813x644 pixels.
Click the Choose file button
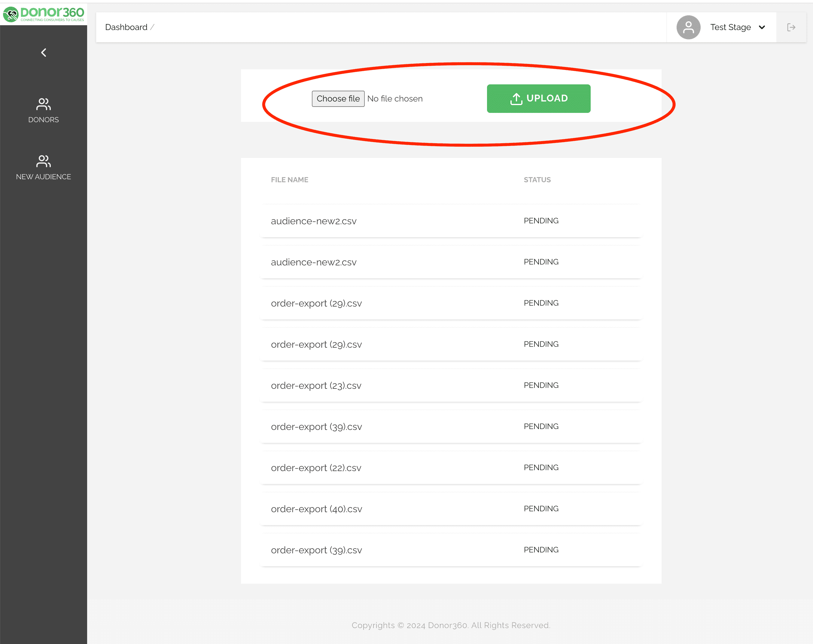338,98
